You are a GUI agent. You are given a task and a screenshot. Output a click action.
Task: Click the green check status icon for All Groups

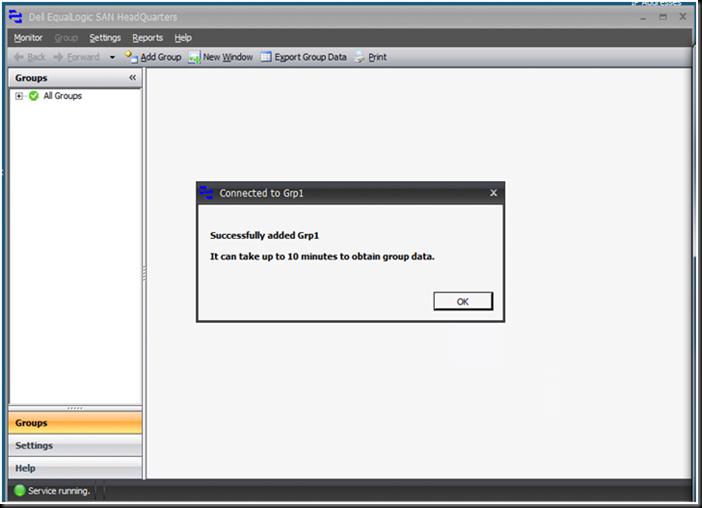(x=34, y=96)
